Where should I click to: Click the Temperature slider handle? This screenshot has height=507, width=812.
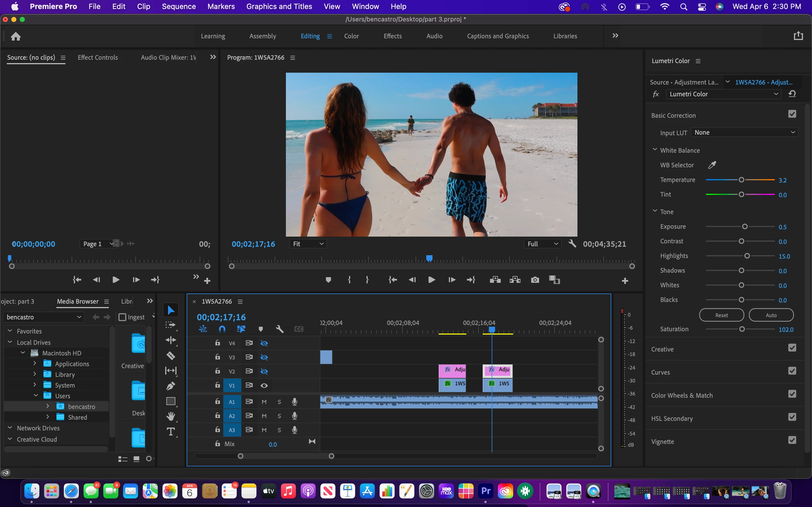[742, 180]
